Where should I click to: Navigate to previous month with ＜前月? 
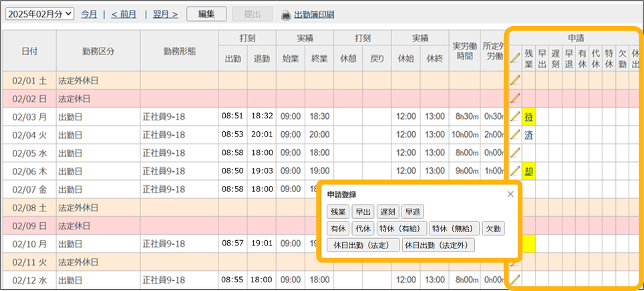click(124, 14)
